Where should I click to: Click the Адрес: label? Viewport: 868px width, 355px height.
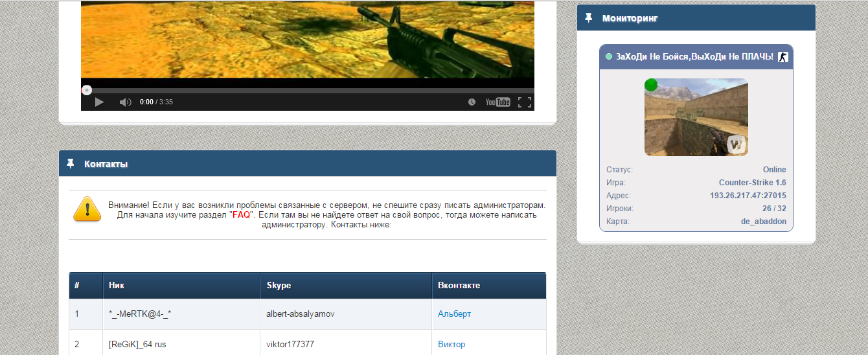pyautogui.click(x=619, y=196)
